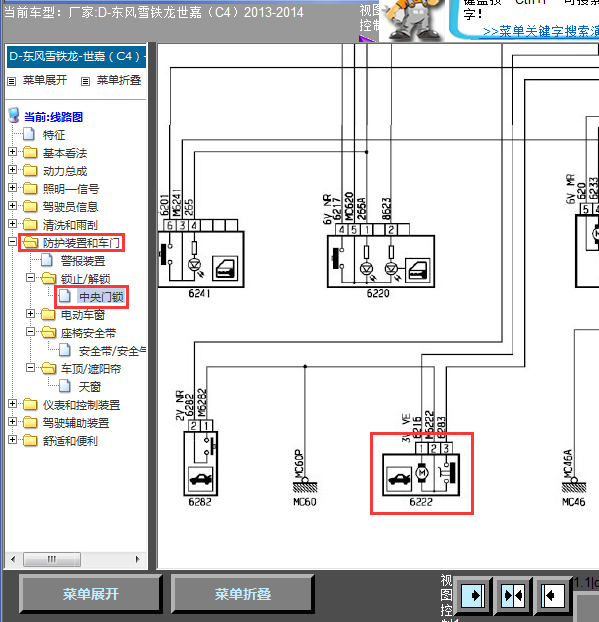
Task: Expand the 动力总成 tree node
Action: (x=12, y=170)
